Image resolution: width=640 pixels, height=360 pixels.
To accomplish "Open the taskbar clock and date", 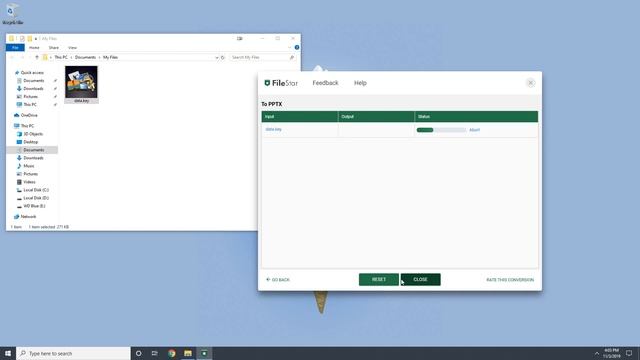I will coord(611,353).
